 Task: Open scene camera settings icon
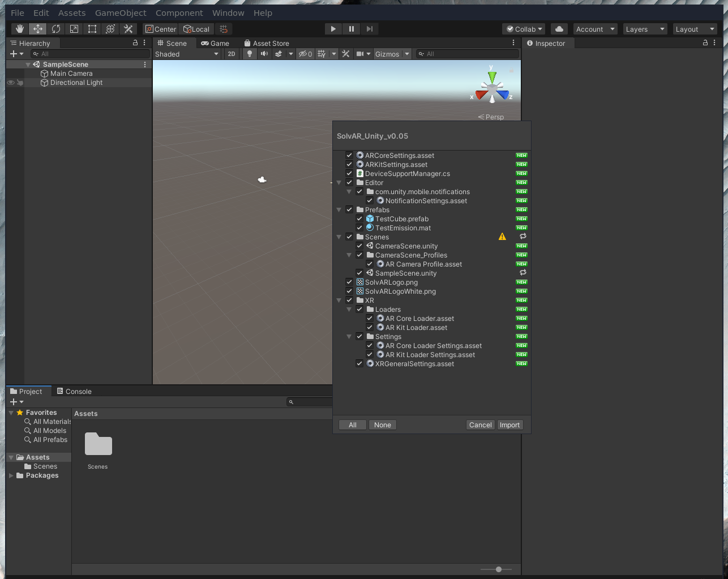pyautogui.click(x=360, y=54)
